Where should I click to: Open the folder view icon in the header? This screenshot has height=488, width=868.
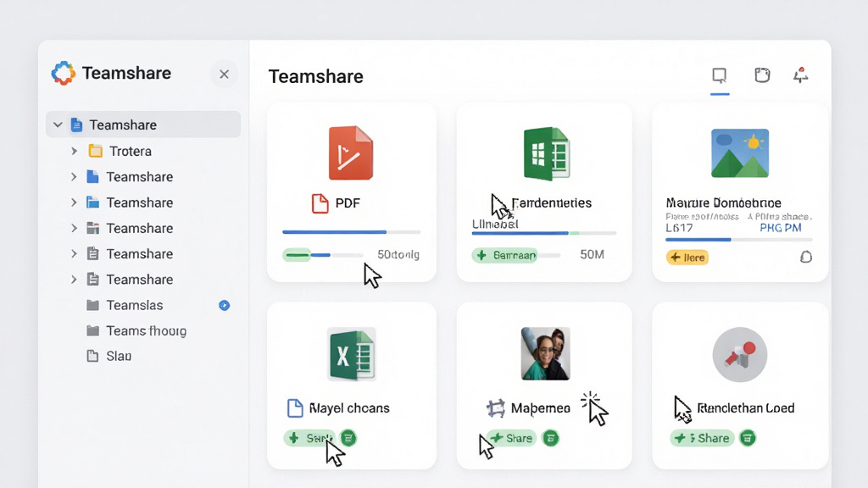[762, 75]
